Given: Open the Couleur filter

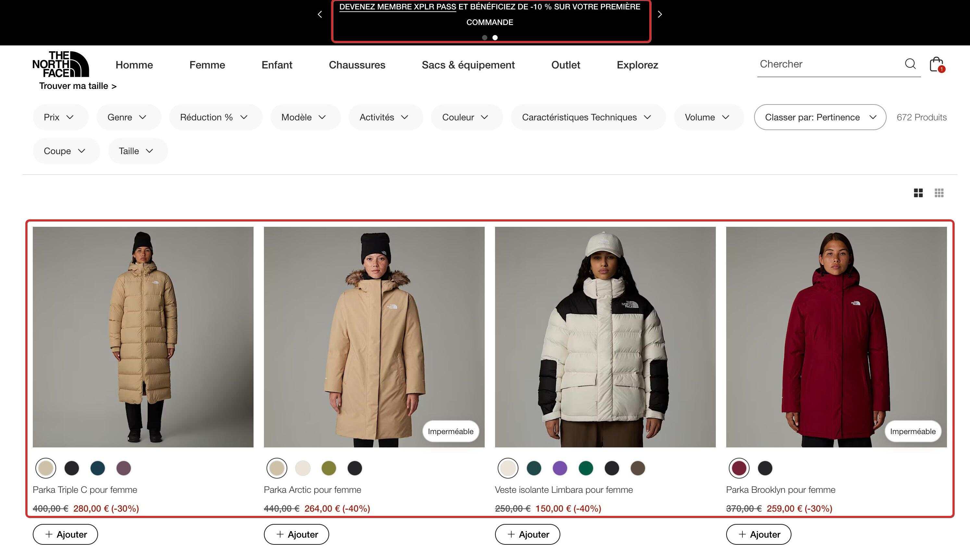Looking at the screenshot, I should click(x=467, y=117).
